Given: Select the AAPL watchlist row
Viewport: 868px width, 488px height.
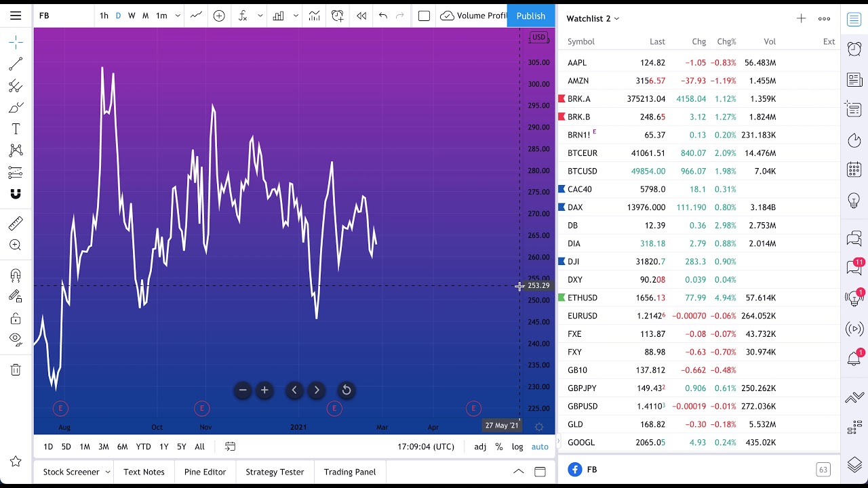Looking at the screenshot, I should point(698,62).
